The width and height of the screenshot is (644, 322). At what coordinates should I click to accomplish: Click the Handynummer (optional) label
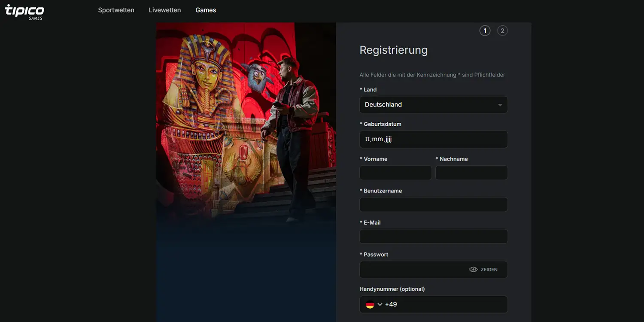(392, 289)
